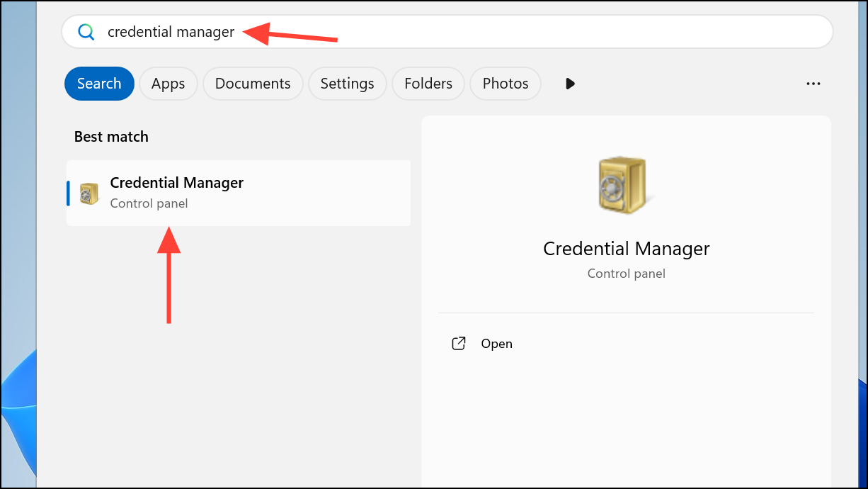Click the search field containing "credential manager"
This screenshot has width=868, height=489.
click(453, 32)
